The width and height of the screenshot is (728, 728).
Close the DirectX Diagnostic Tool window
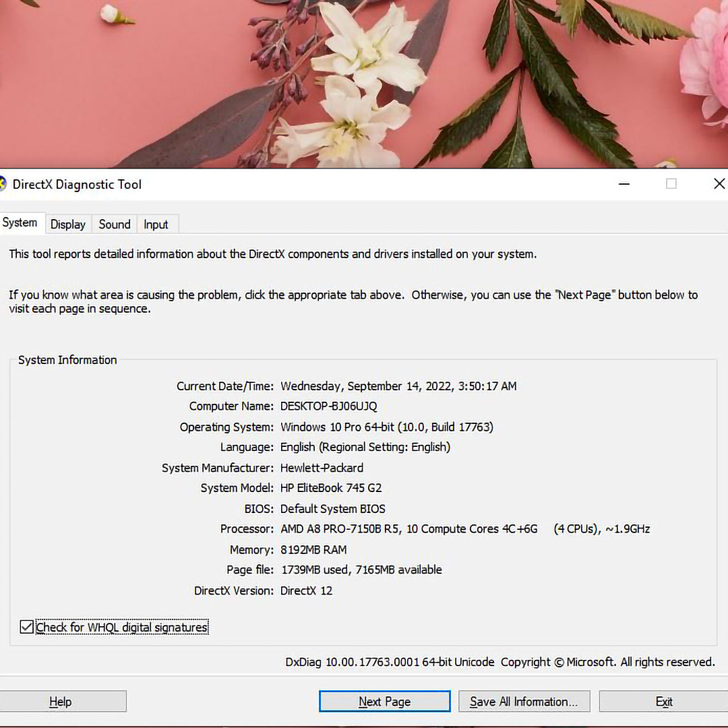719,184
